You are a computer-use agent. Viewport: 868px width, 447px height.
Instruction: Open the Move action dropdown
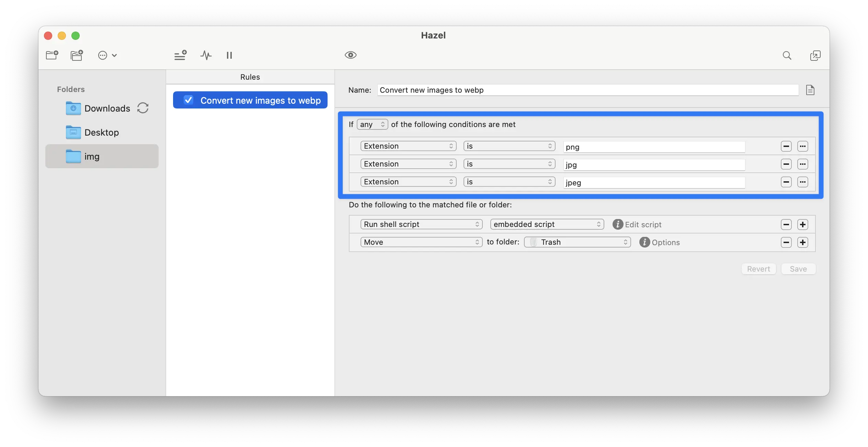[421, 242]
